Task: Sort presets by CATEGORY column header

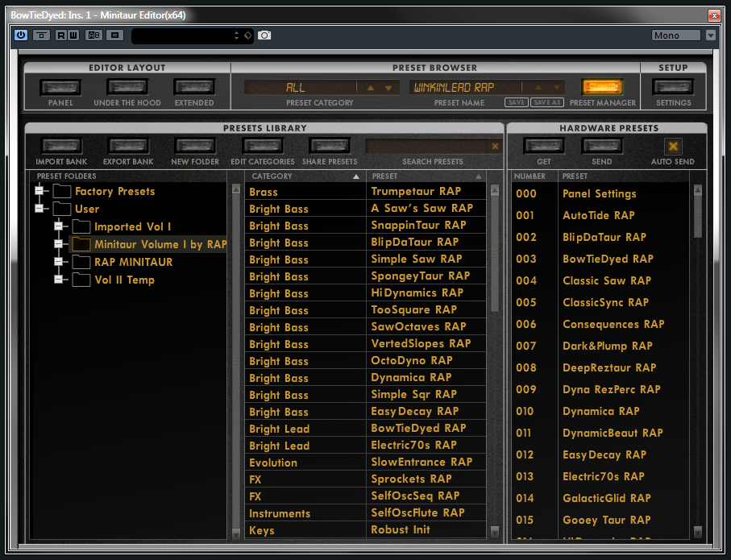Action: [x=305, y=176]
